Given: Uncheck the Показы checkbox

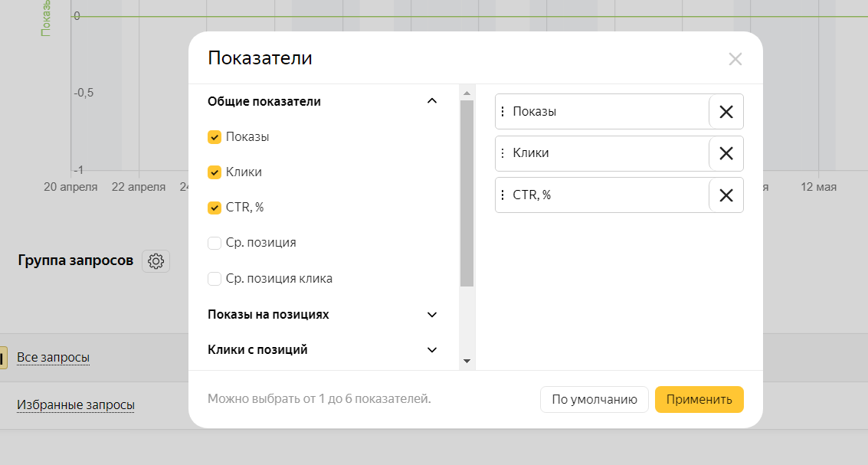Looking at the screenshot, I should [214, 136].
